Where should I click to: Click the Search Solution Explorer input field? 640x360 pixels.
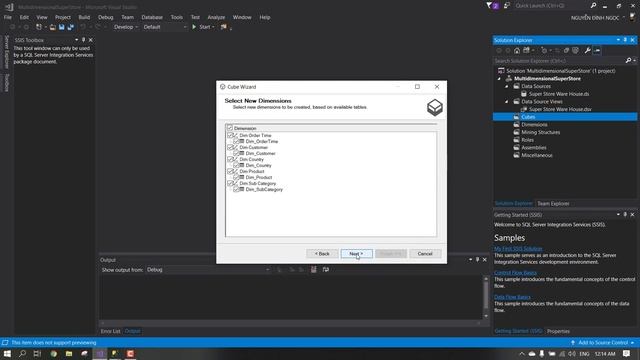[x=559, y=61]
